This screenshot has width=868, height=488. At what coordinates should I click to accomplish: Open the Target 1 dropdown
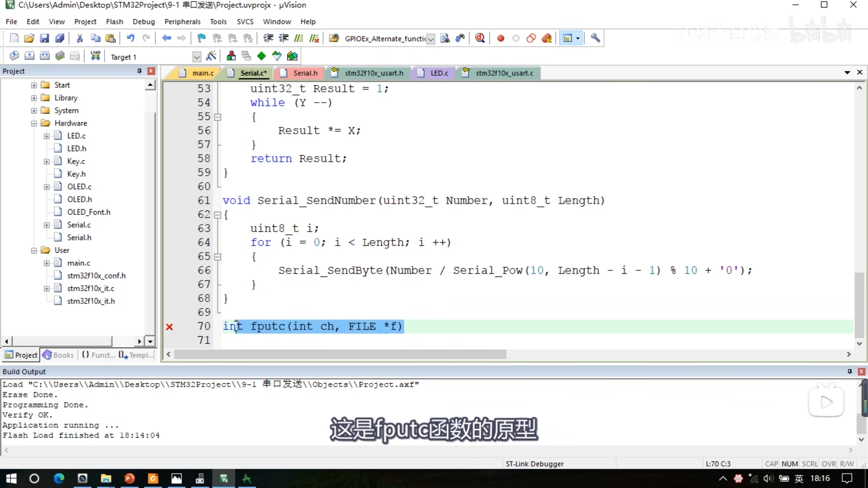pos(197,57)
